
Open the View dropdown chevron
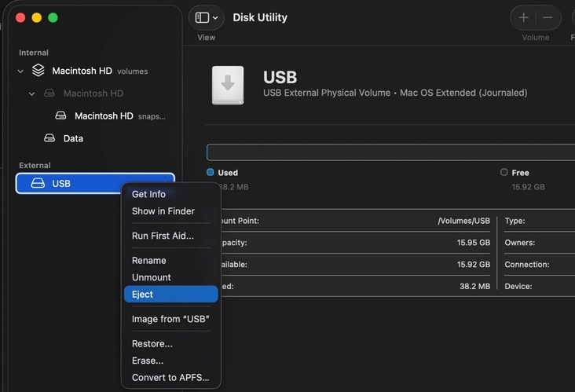pos(215,17)
